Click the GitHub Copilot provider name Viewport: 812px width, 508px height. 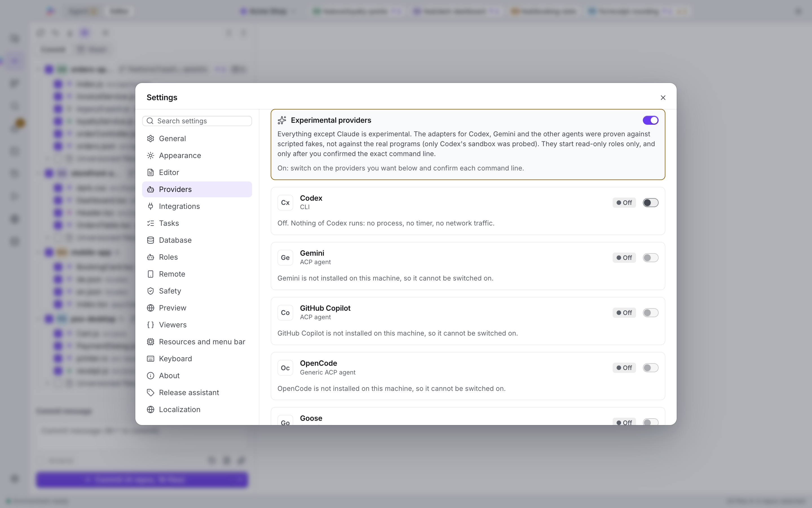(x=325, y=308)
